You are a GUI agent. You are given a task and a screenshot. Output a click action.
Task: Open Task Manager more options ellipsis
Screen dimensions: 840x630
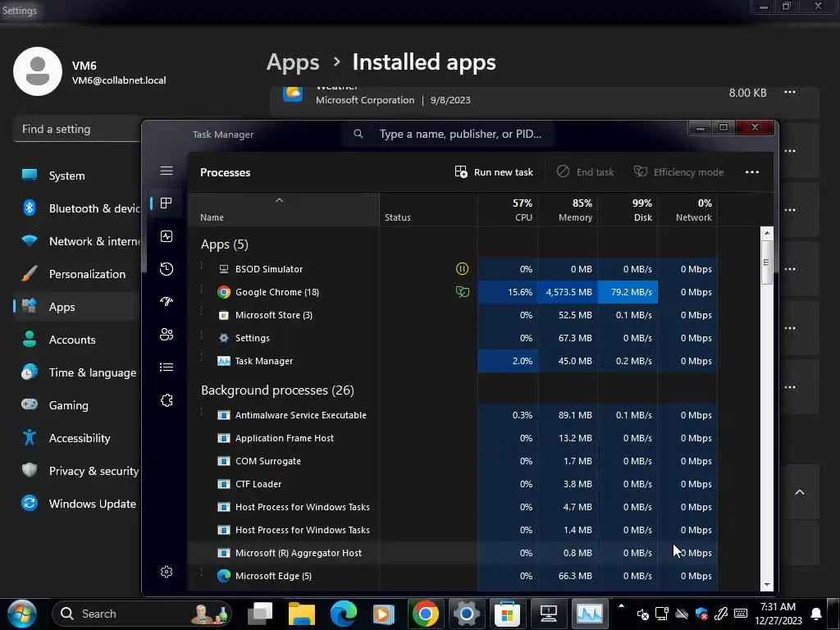(x=751, y=172)
